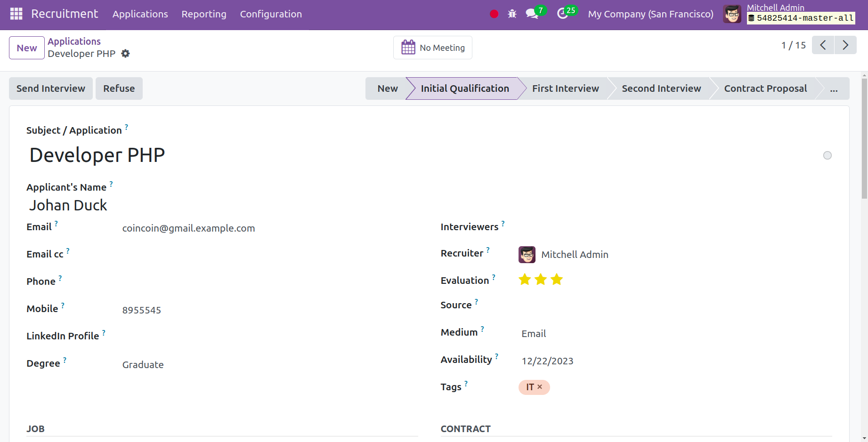Show help tooltip for Subject / Application

point(126,127)
